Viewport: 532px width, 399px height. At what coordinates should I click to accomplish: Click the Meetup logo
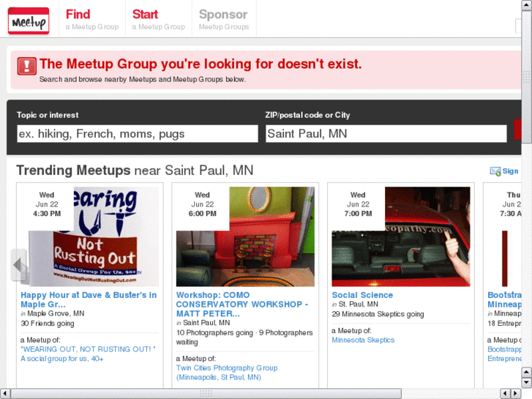(x=29, y=21)
